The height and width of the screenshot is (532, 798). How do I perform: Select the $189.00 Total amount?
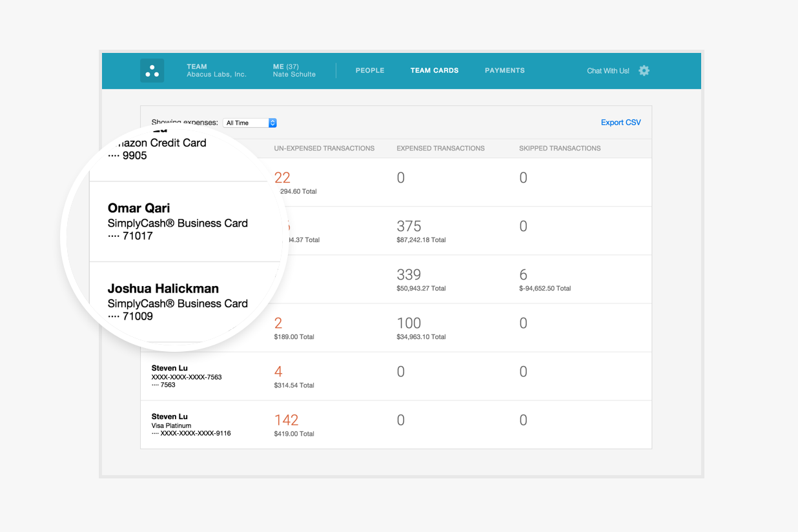(294, 337)
